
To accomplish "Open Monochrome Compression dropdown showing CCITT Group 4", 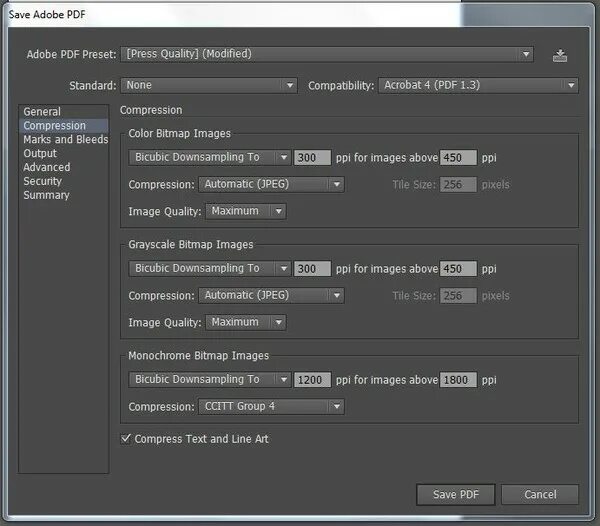I will (271, 406).
